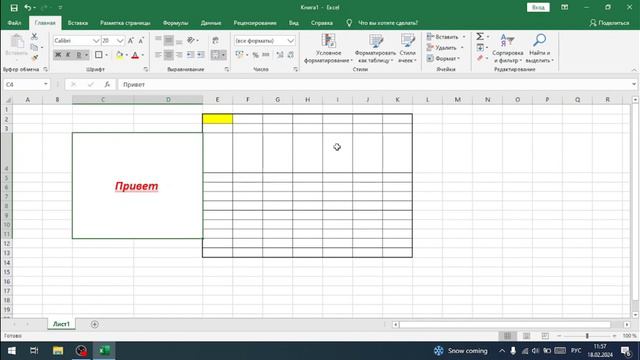
Task: Open Font group dialog launcher (Шрифт)
Action: (x=146, y=70)
